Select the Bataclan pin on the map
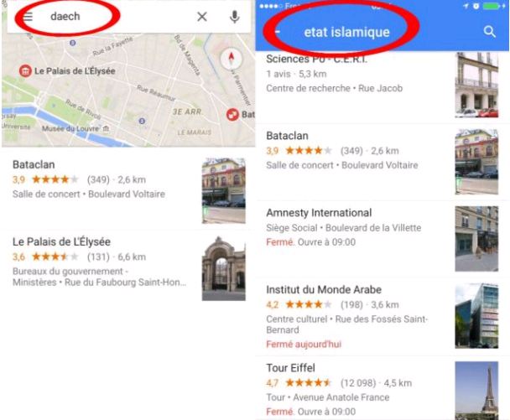 pos(232,114)
